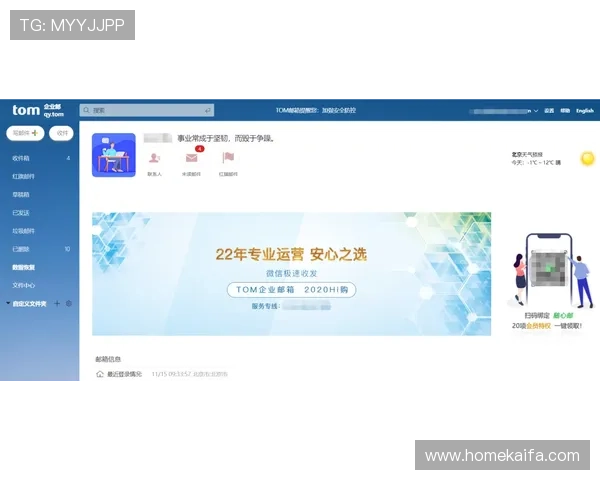Click the inbox unread count 4
600x480 pixels.
(68, 158)
